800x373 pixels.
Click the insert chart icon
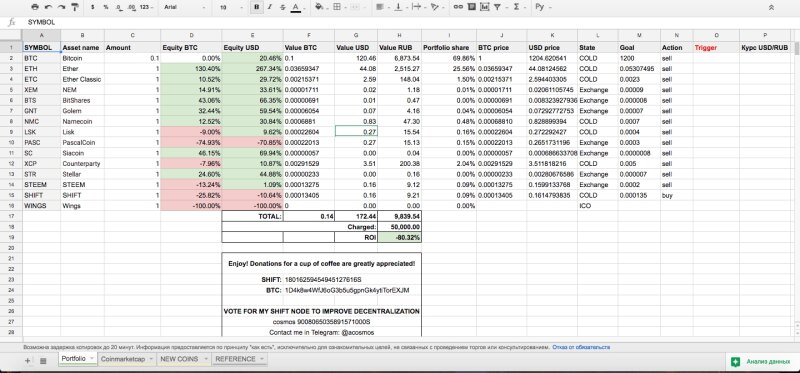(484, 7)
